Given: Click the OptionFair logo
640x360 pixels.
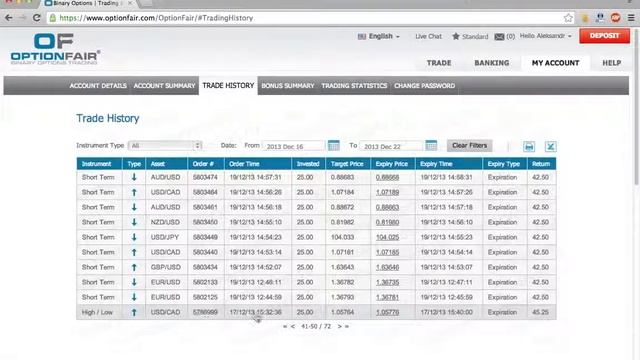Looking at the screenshot, I should click(x=55, y=49).
